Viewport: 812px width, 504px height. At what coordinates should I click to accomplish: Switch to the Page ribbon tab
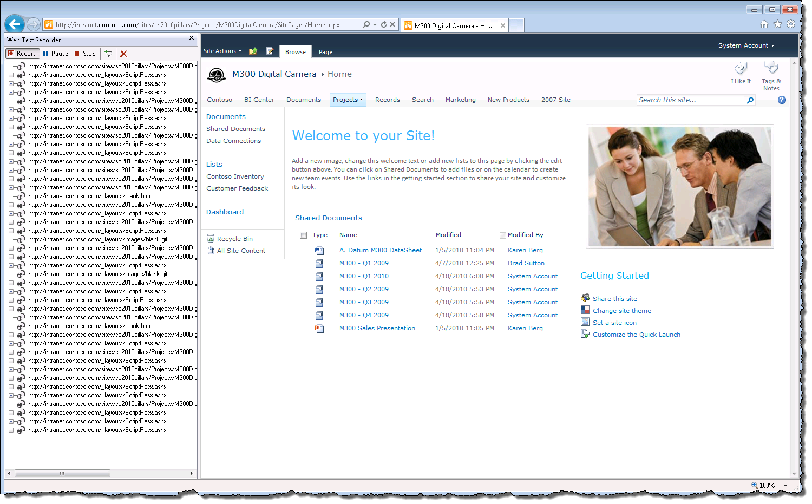click(325, 53)
